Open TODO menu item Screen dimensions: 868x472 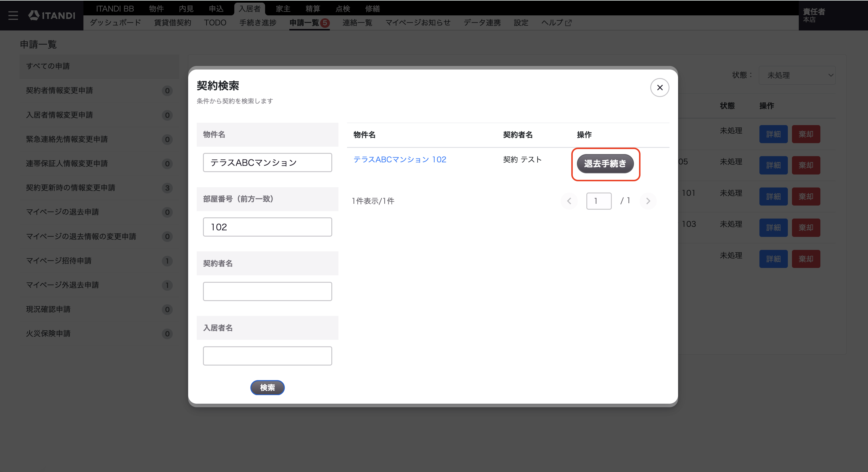click(215, 22)
